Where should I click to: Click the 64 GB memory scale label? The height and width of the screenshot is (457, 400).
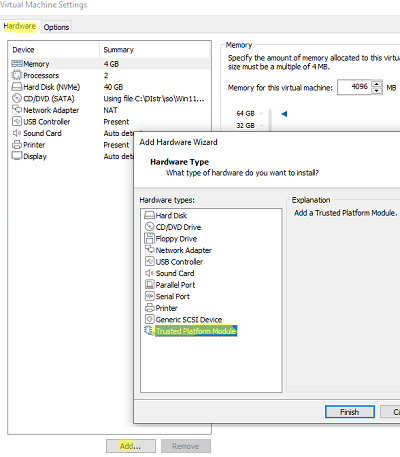click(x=245, y=113)
